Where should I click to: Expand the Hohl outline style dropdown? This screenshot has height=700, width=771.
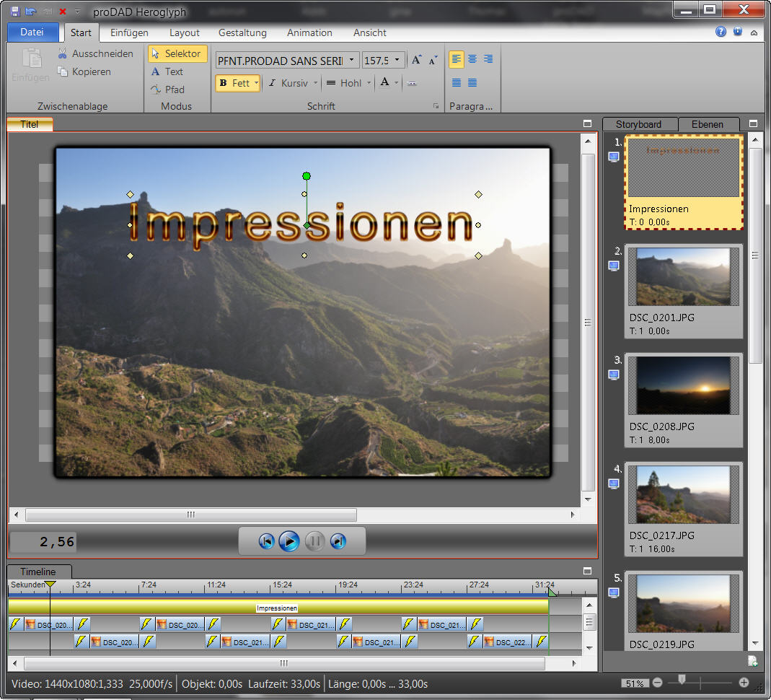pos(369,83)
